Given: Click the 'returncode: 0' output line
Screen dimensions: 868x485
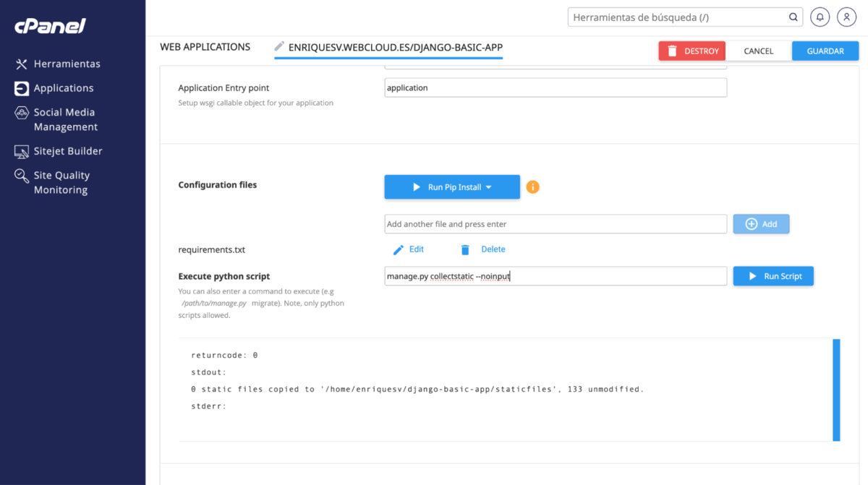Looking at the screenshot, I should (x=224, y=356).
